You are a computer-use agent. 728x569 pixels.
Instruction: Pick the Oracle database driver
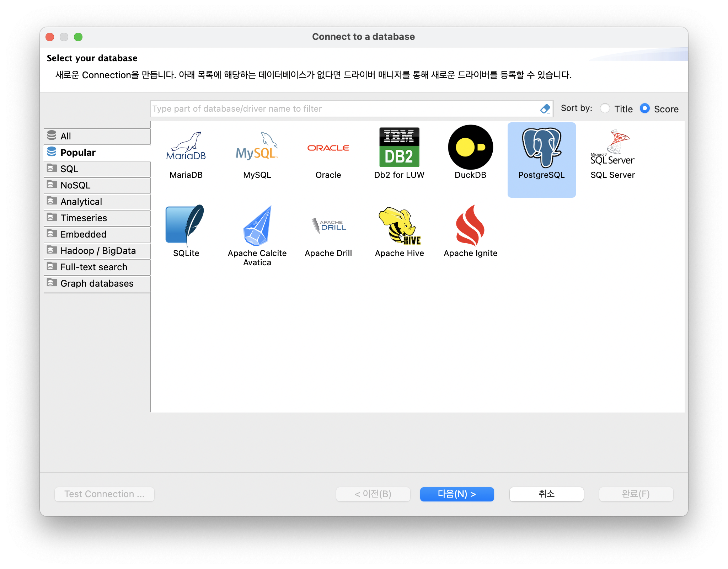(x=328, y=148)
